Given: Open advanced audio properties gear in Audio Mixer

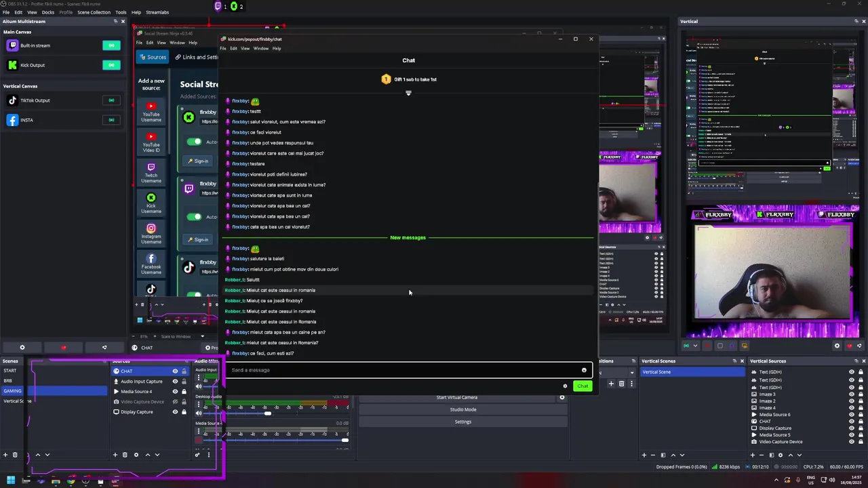Looking at the screenshot, I should pos(197,455).
